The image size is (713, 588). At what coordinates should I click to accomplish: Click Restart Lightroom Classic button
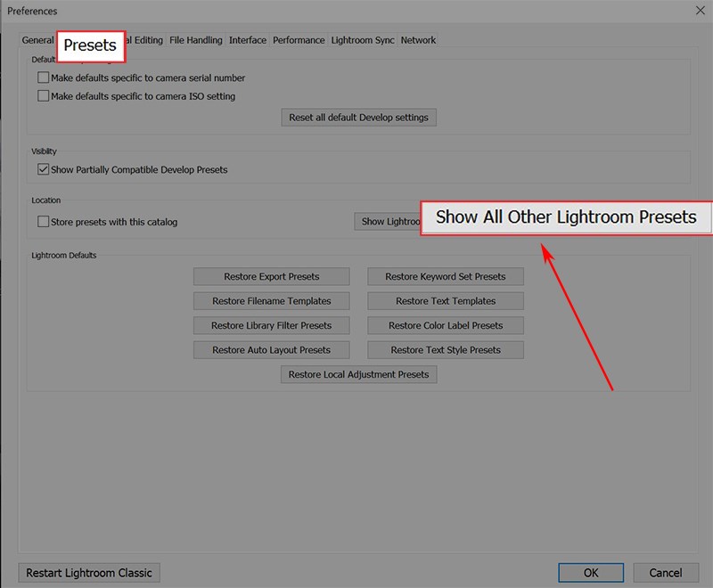coord(89,573)
